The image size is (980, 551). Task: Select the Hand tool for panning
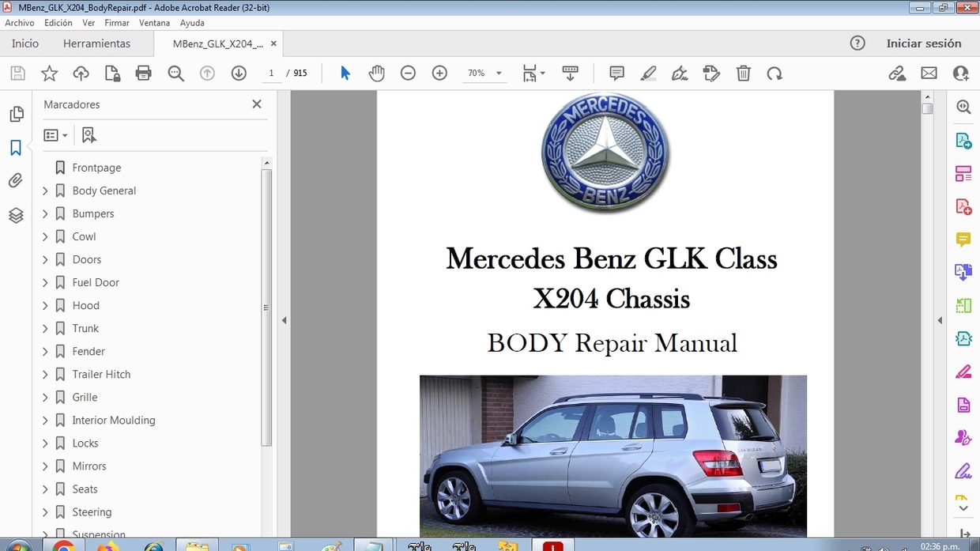[x=377, y=73]
